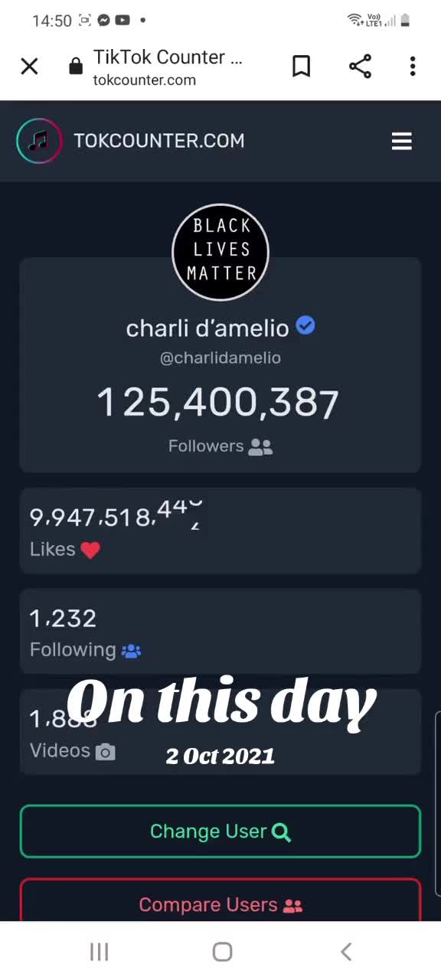
Task: Tap the red heart Likes icon
Action: click(90, 550)
